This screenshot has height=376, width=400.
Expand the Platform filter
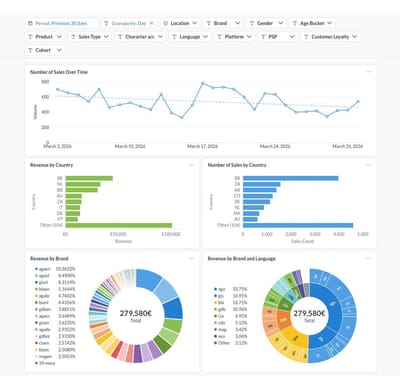tap(234, 37)
